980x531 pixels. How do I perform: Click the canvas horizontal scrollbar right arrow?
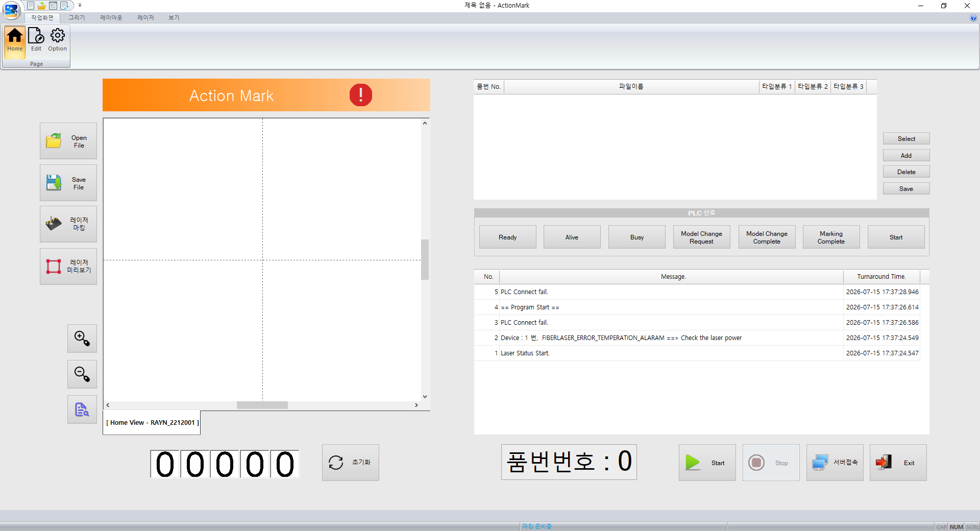pyautogui.click(x=416, y=405)
